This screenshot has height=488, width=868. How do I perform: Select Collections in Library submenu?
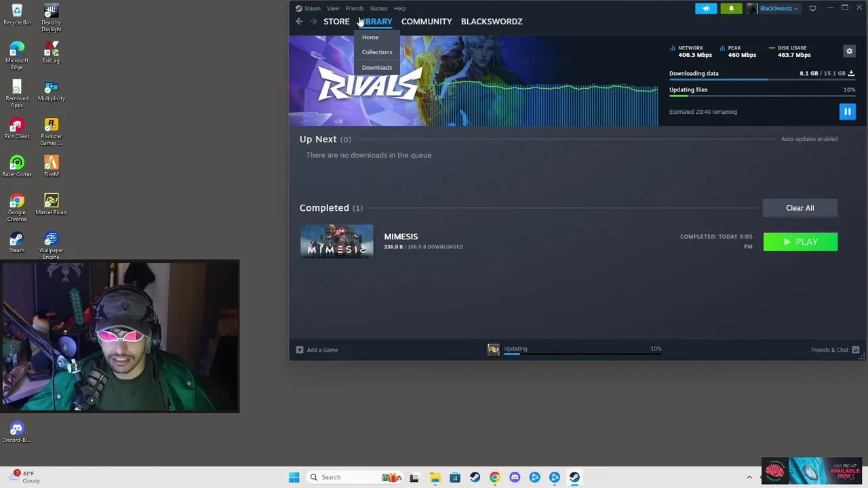[x=377, y=52]
